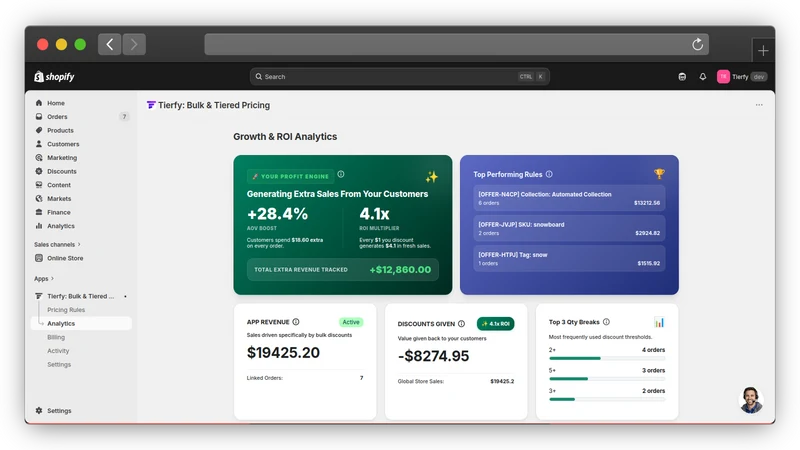
Task: Click the +$12,860.00 extra revenue value
Action: (x=400, y=270)
